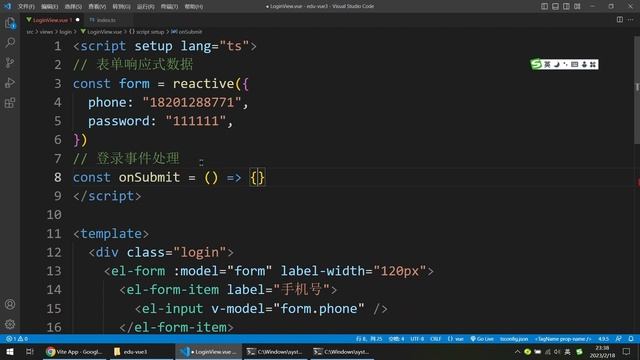Open the 终端(T) menu

[x=169, y=7]
